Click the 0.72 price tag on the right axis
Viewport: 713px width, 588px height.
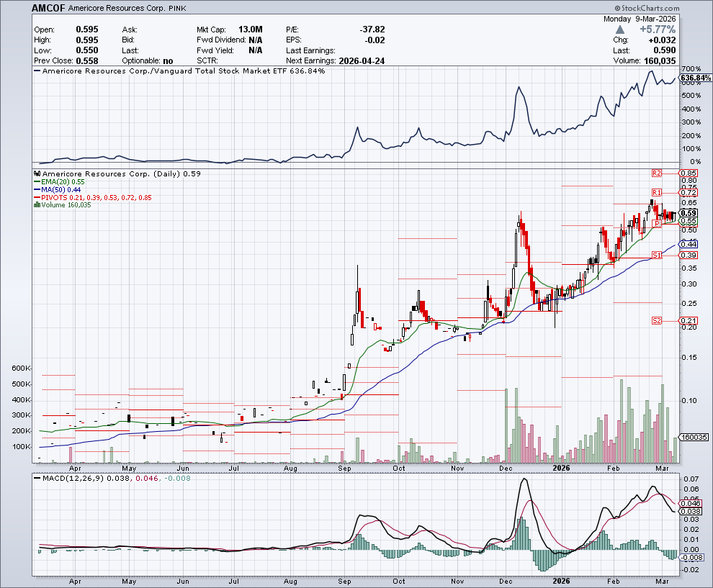coord(689,193)
